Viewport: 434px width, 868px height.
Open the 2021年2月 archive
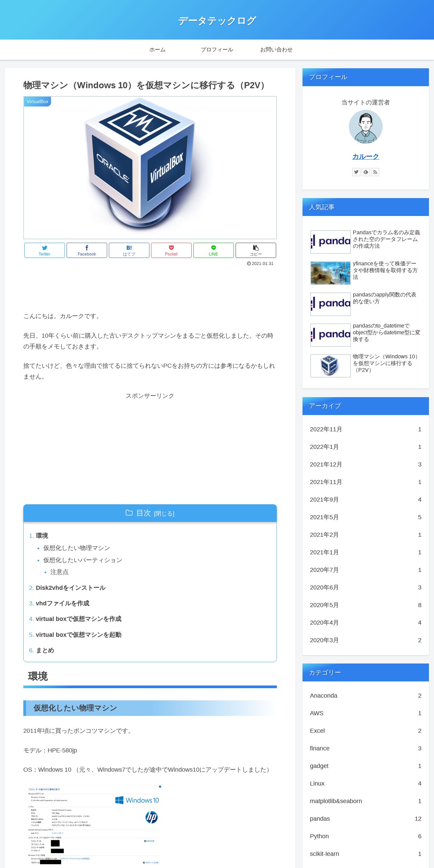[x=366, y=535]
